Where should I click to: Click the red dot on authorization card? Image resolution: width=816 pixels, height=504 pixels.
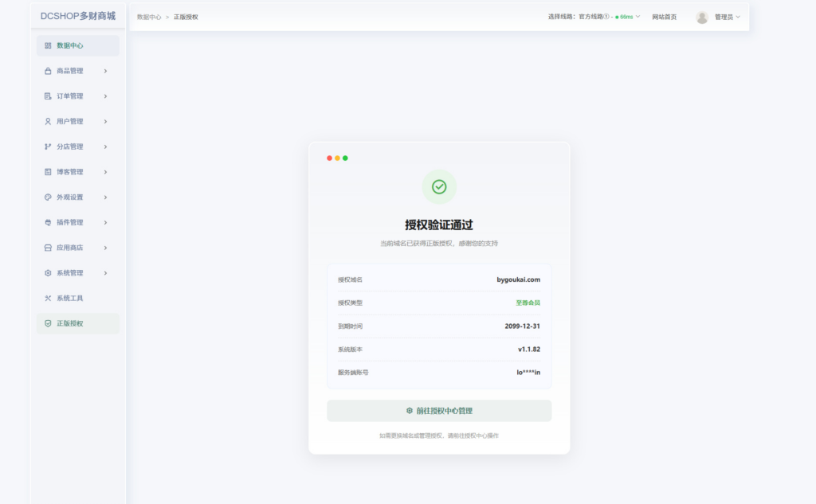[329, 158]
